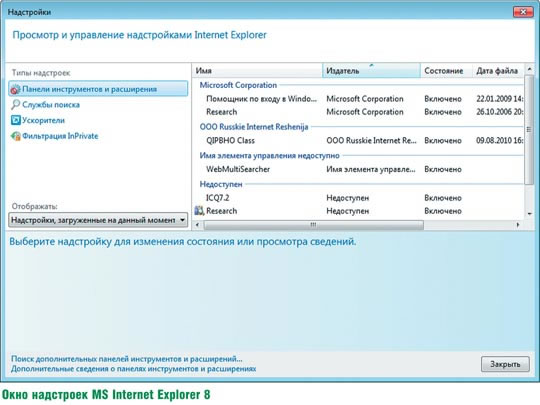Click the 22.01.2009 file date cell
Image resolution: width=540 pixels, height=405 pixels.
pos(499,99)
